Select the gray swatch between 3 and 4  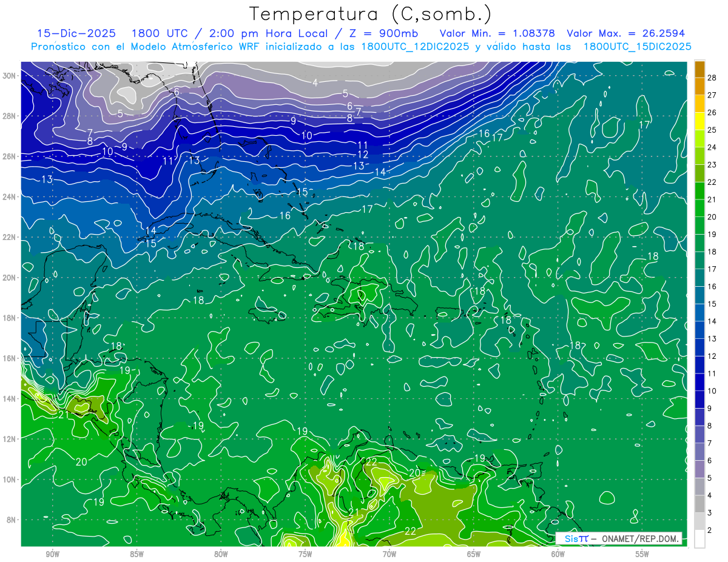pos(699,504)
